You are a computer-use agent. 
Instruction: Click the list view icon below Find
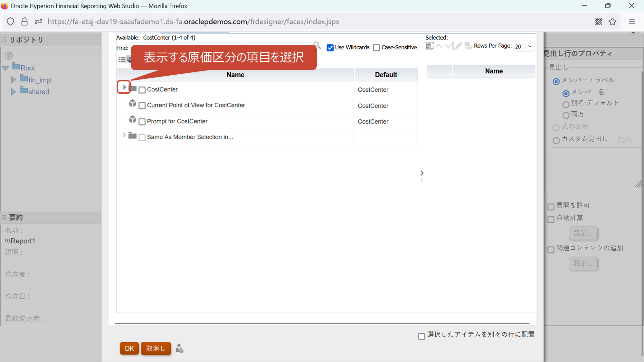coord(122,60)
